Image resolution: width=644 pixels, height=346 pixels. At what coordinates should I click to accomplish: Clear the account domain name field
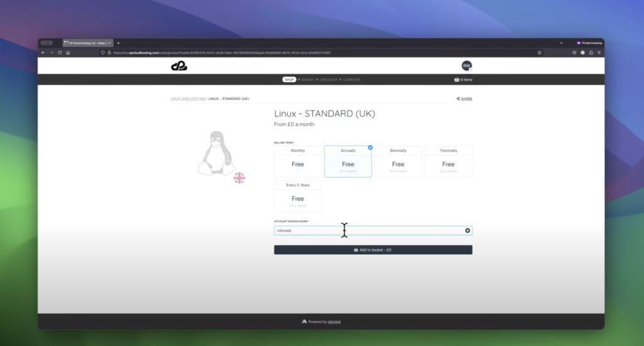click(467, 230)
